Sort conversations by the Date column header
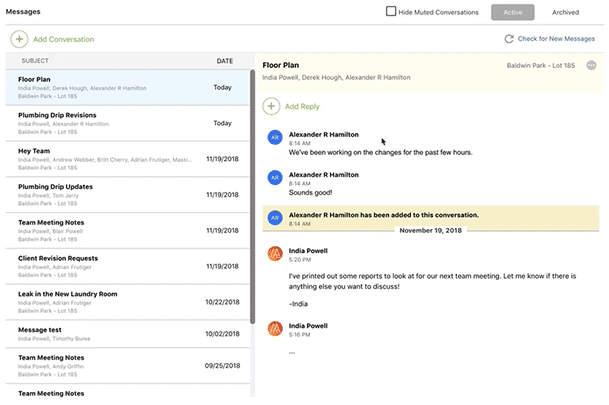The width and height of the screenshot is (609, 405). click(x=224, y=61)
